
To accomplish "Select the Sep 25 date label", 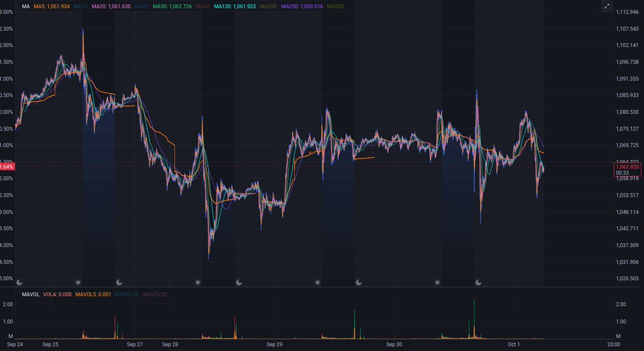I will click(50, 345).
